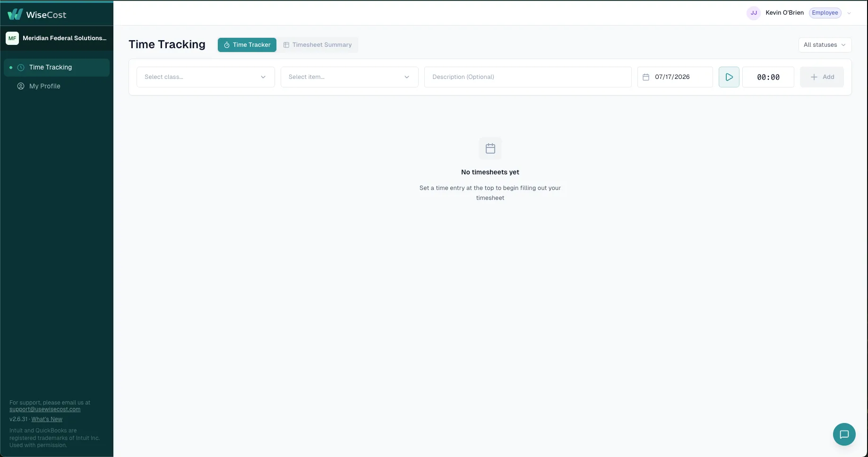Click the WiseCost logo icon
This screenshot has height=457, width=868.
(x=15, y=14)
